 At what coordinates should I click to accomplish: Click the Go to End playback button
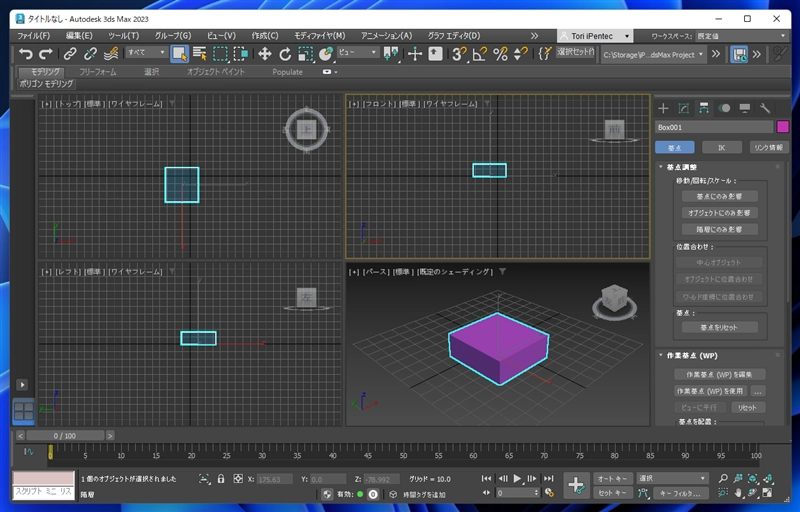(x=548, y=478)
